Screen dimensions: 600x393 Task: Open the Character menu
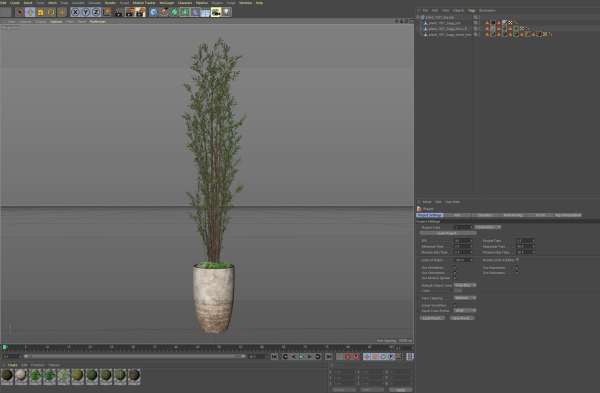coord(185,3)
